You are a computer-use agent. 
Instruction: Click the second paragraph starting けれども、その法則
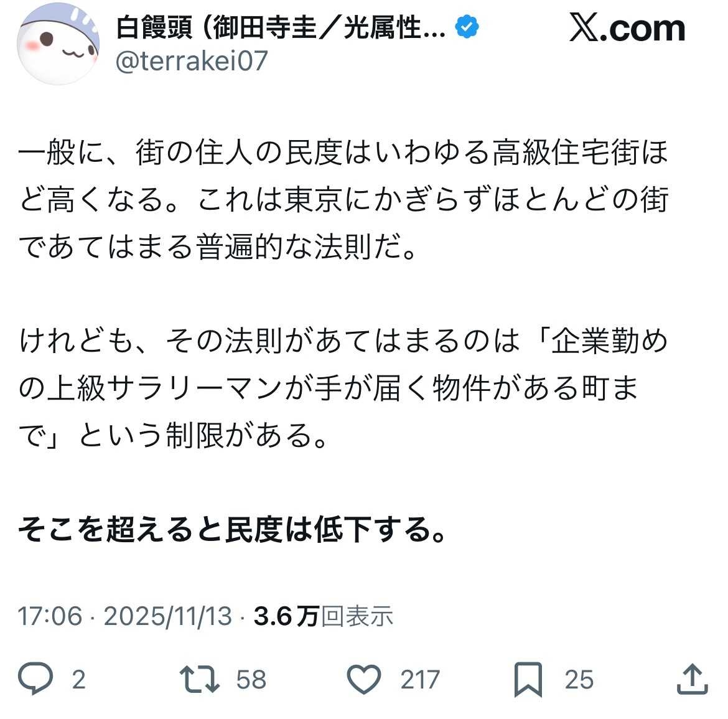coord(343,387)
